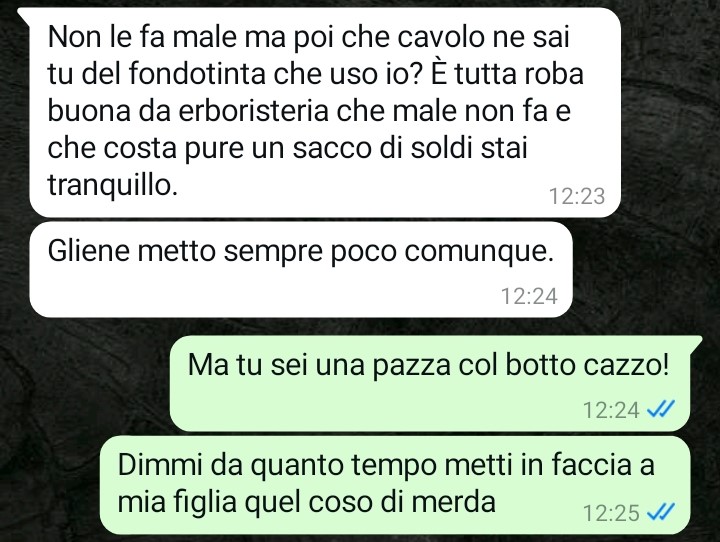The image size is (720, 542).
Task: Click the tail of the first incoming bubble
Action: pyautogui.click(x=24, y=14)
